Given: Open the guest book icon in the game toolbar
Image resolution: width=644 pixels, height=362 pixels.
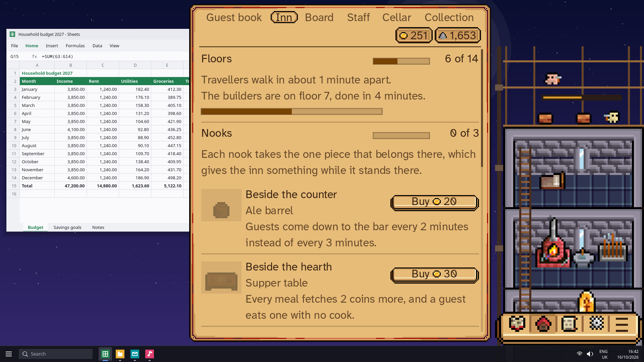Looking at the screenshot, I should 517,324.
